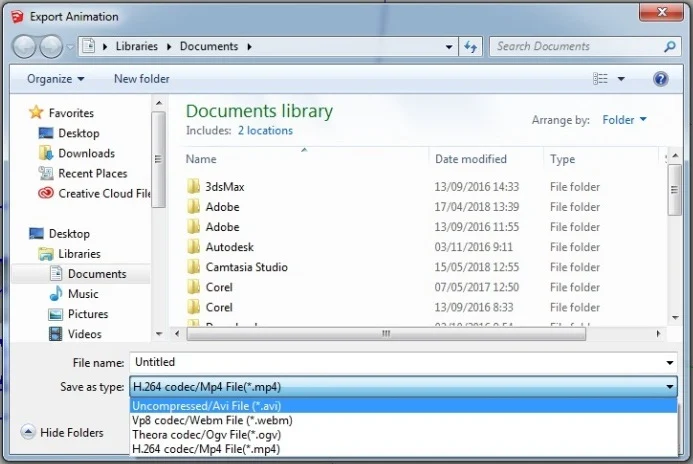Click the horizontal scrollbar under file list
The image size is (693, 464).
pos(386,334)
